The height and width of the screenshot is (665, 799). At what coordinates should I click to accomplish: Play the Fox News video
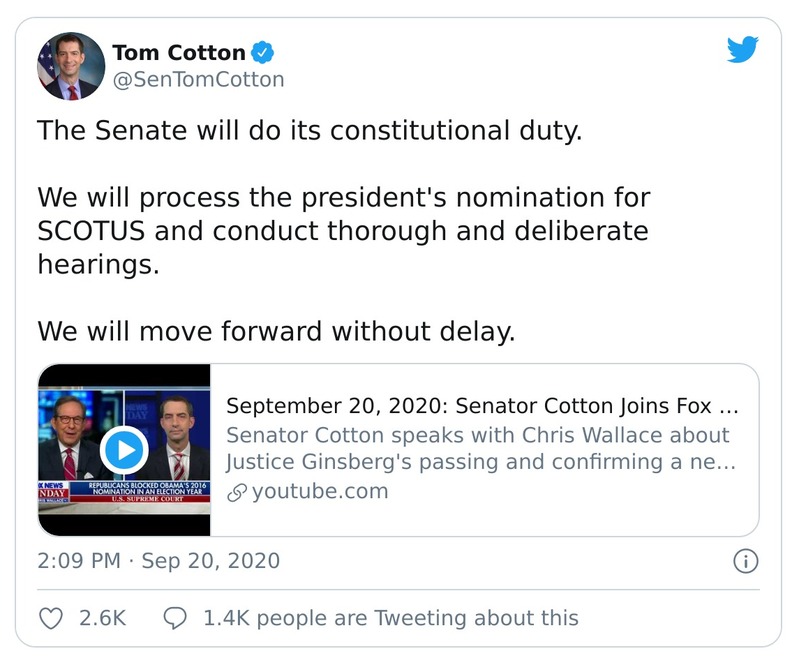pyautogui.click(x=124, y=450)
